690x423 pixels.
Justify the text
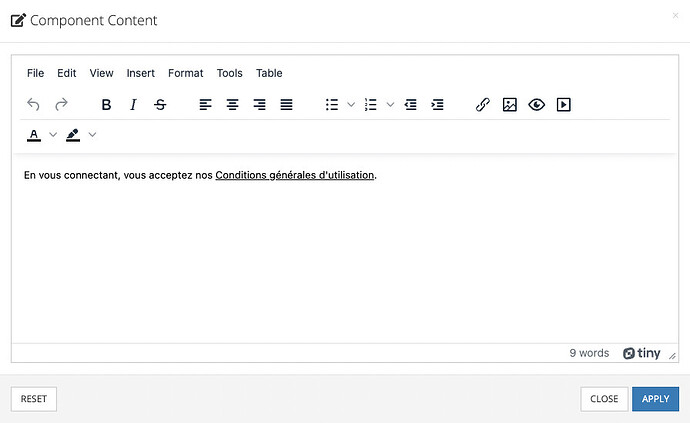coord(286,104)
